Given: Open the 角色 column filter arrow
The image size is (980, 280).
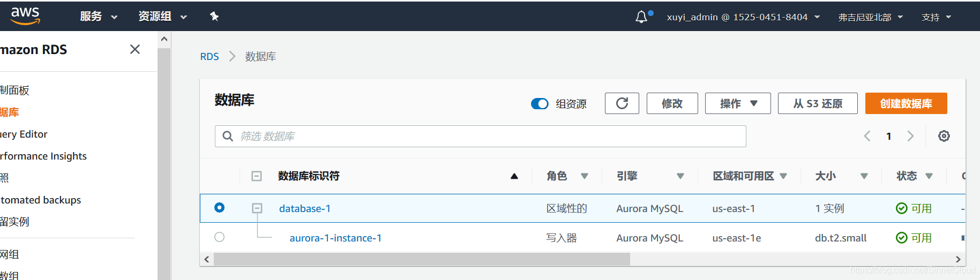Looking at the screenshot, I should (585, 176).
